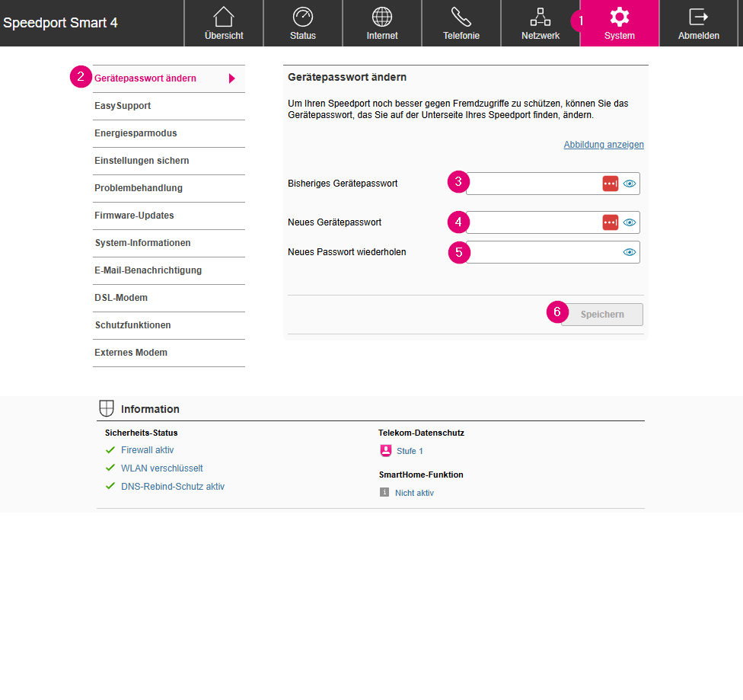Screen dimensions: 743x700
Task: Open the Abbildung anzeigen link
Action: click(604, 145)
